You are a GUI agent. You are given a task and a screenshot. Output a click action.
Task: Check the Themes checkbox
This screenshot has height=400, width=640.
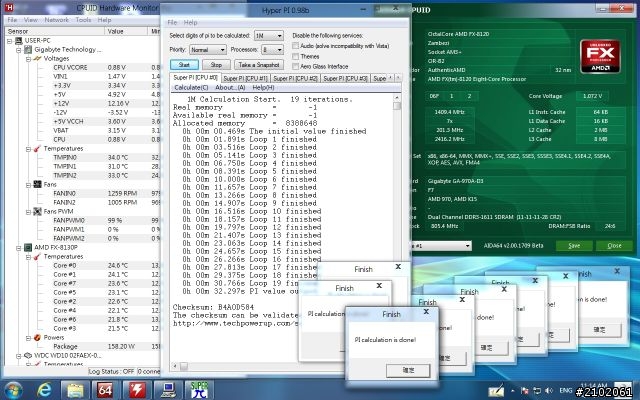[x=296, y=56]
